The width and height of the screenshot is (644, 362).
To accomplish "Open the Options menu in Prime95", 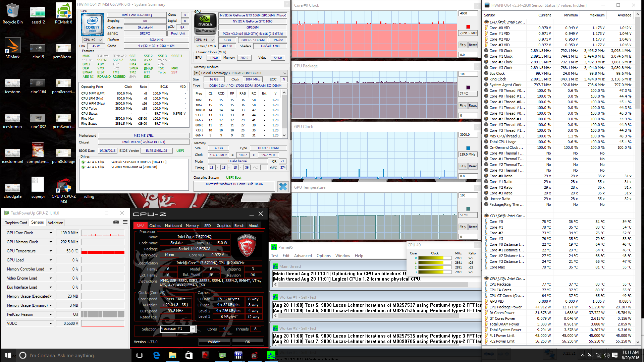I will click(323, 256).
